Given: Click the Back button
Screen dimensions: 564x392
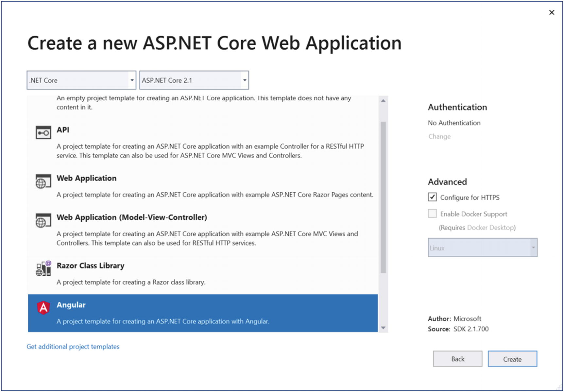Looking at the screenshot, I should pyautogui.click(x=458, y=359).
